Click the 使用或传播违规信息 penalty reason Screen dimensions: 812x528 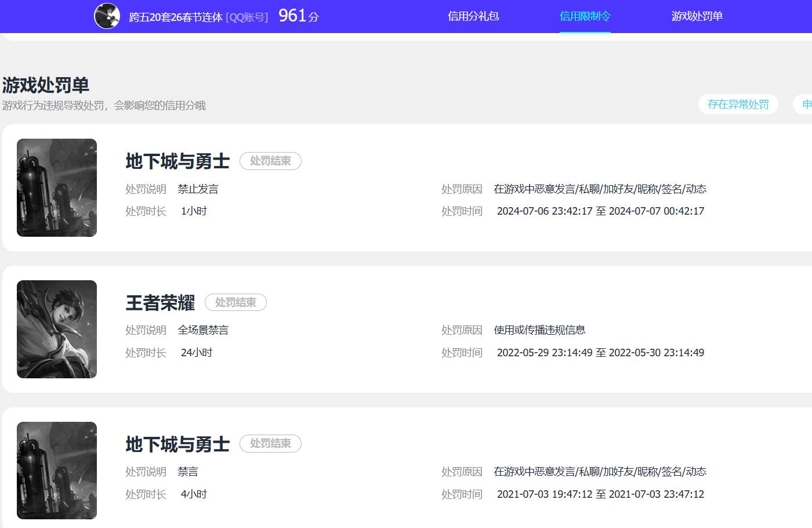point(540,330)
